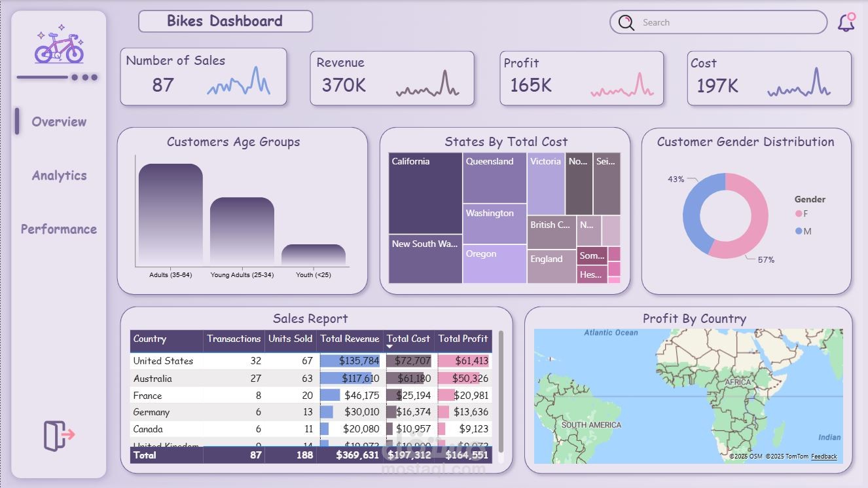Sort by the Units Sold column header

click(x=291, y=339)
